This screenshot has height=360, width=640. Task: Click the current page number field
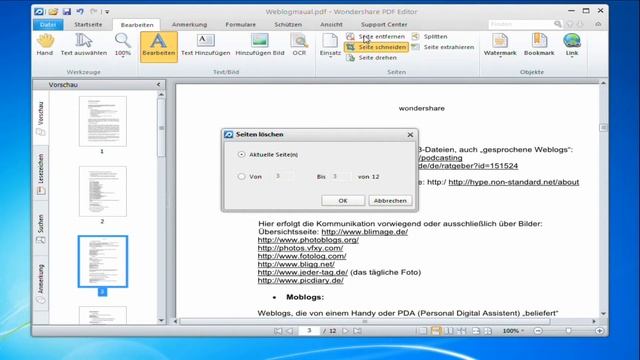tap(309, 331)
